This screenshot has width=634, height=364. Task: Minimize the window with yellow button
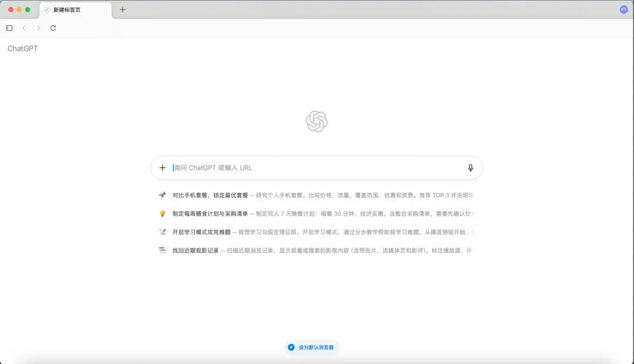click(x=19, y=10)
